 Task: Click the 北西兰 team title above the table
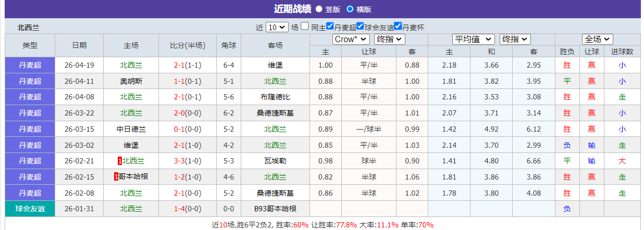point(28,28)
